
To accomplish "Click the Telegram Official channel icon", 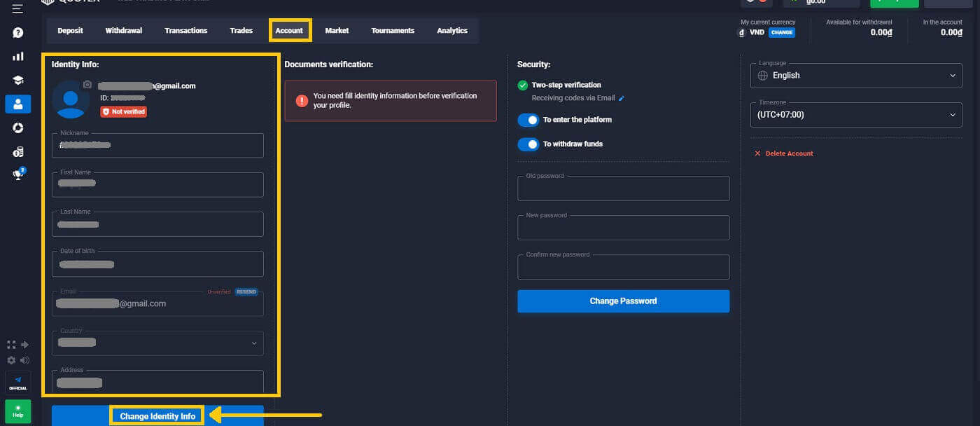I will point(17,383).
